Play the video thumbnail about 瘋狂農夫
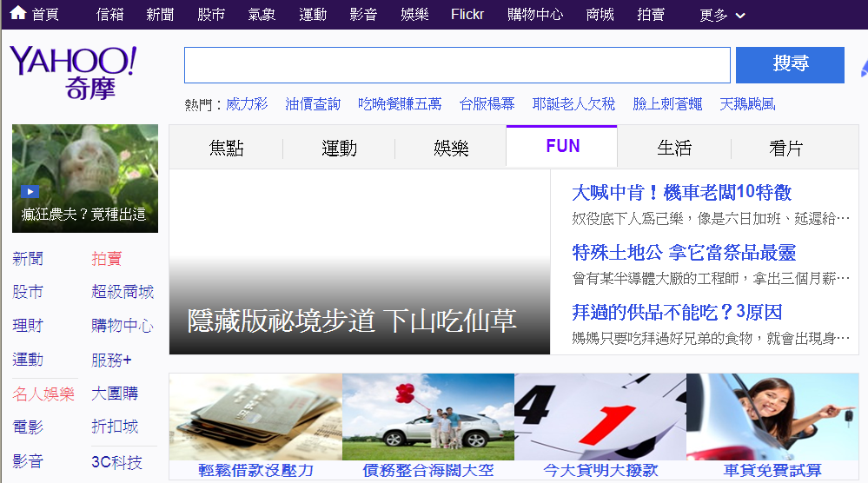Screen dimensions: 868x483 [85, 179]
